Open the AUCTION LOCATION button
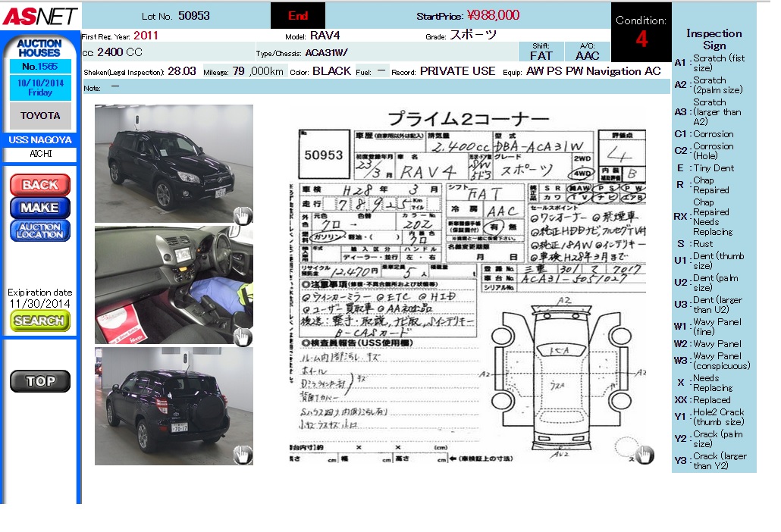 (x=40, y=231)
